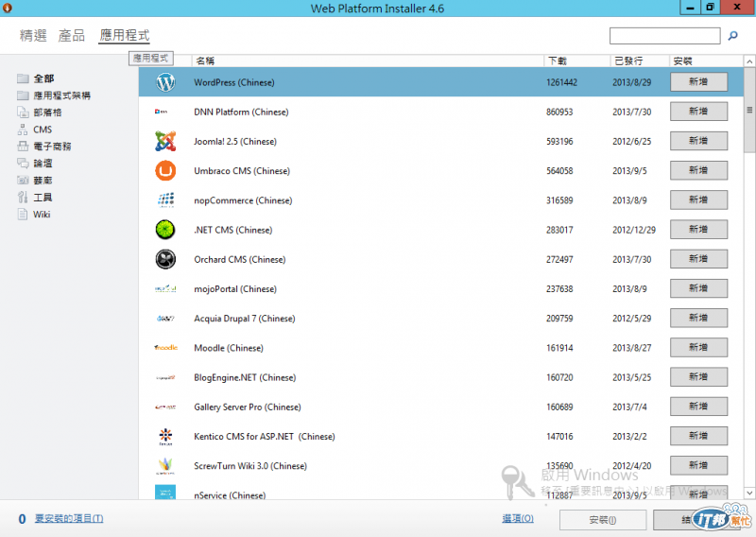The height and width of the screenshot is (537, 756).
Task: Click the scrollbar down arrow
Action: 749,494
